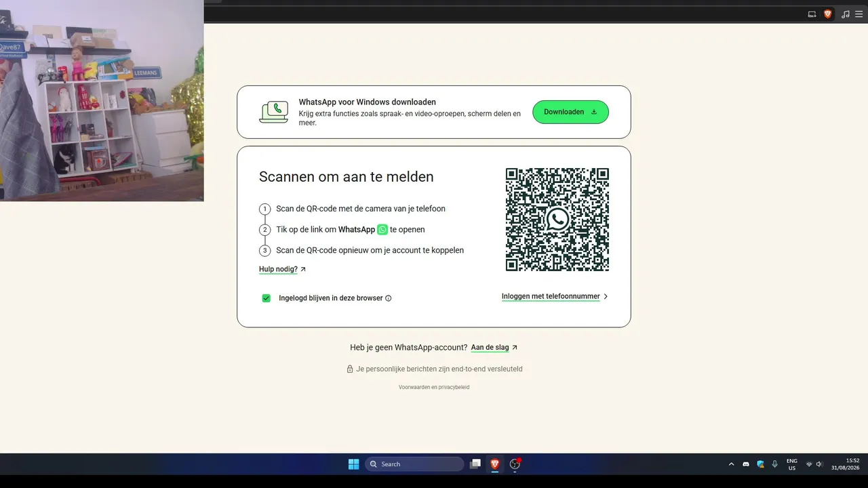Image resolution: width=868 pixels, height=488 pixels.
Task: Open the Windows Start menu
Action: [353, 464]
